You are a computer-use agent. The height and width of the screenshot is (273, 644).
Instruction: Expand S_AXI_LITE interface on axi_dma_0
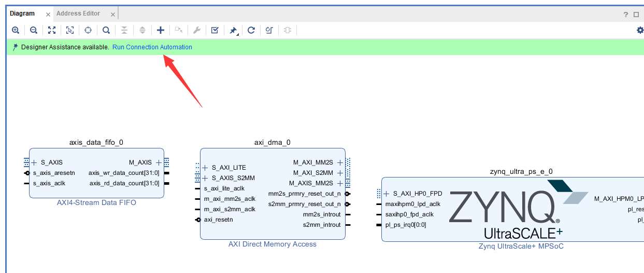(x=205, y=168)
